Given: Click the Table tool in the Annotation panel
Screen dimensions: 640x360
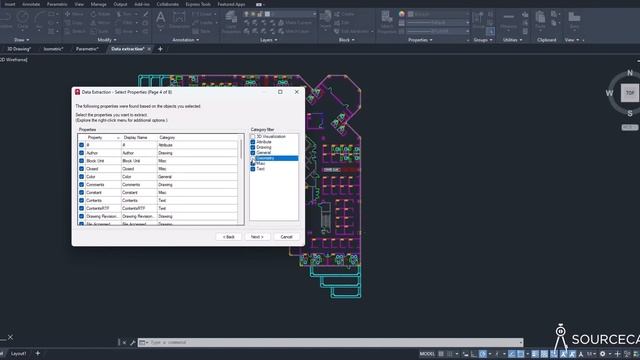Looking at the screenshot, I should (x=202, y=31).
